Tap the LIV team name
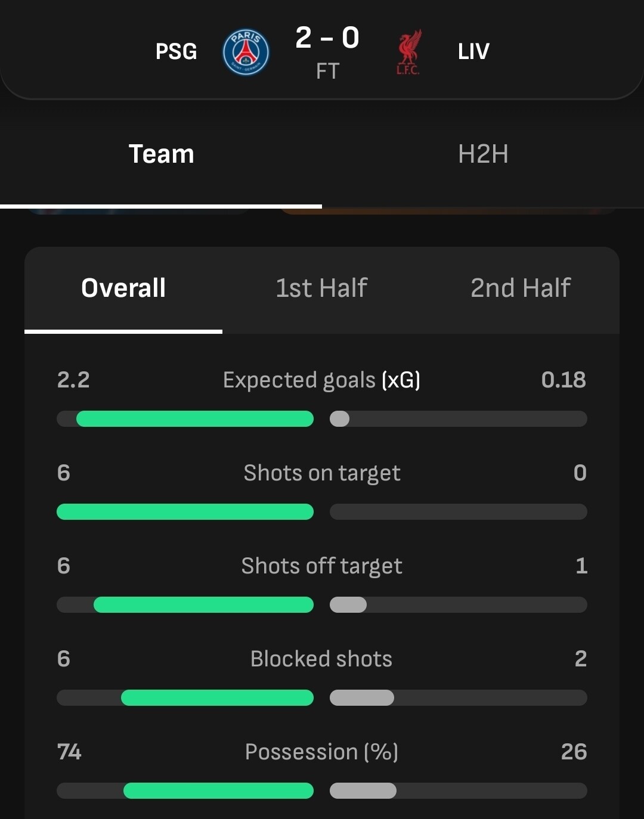The image size is (644, 819). (473, 52)
